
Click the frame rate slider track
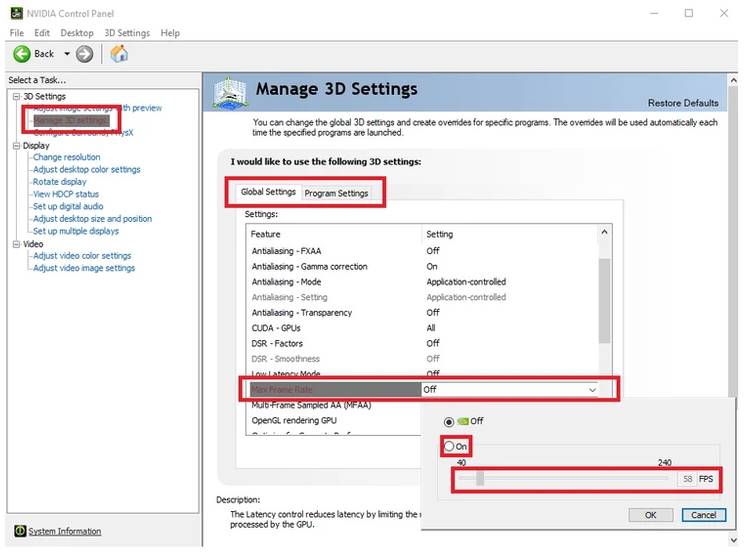(560, 479)
